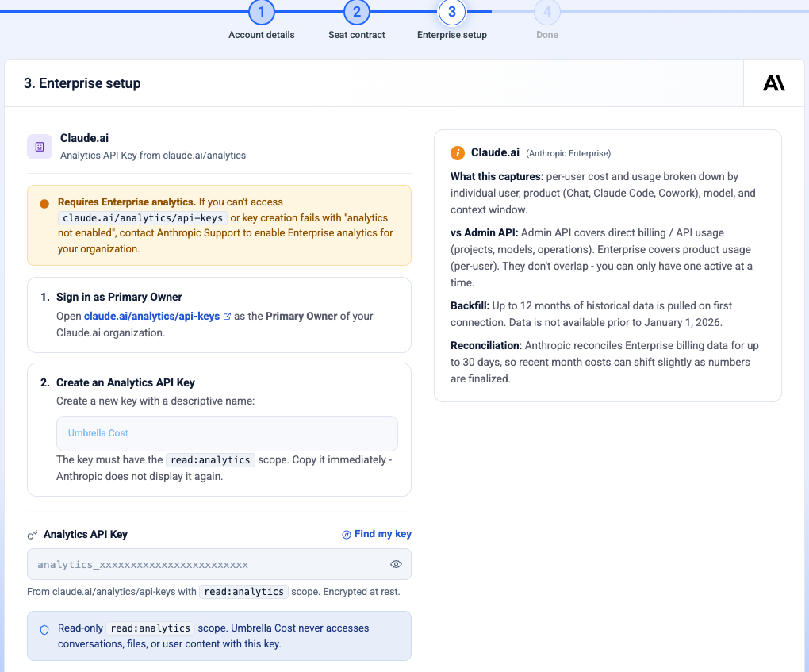This screenshot has width=809, height=672.
Task: Click the key icon beside Analytics API Key
Action: pyautogui.click(x=33, y=535)
